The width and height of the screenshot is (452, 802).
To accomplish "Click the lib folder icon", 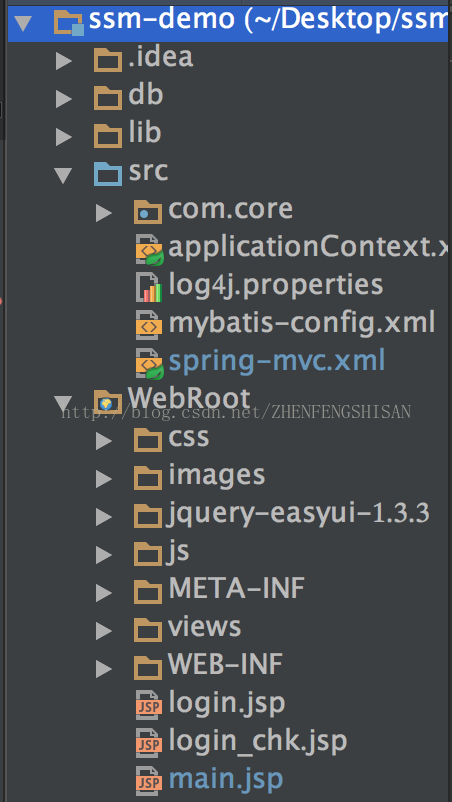I will pyautogui.click(x=108, y=136).
